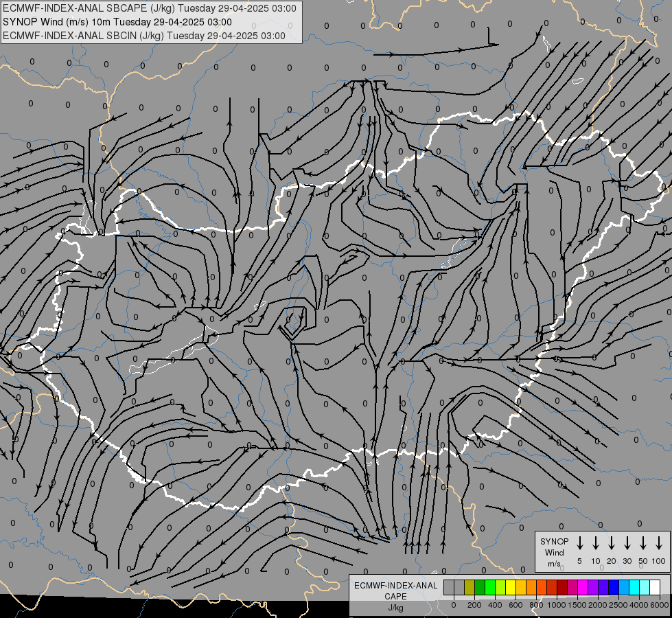Pick the bright green swatch in CAPE legend
The image size is (672, 618).
pyautogui.click(x=490, y=587)
